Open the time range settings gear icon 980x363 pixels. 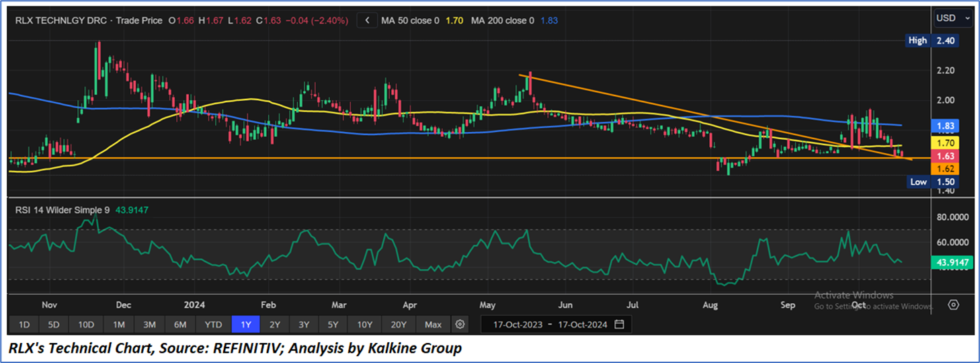coord(460,325)
